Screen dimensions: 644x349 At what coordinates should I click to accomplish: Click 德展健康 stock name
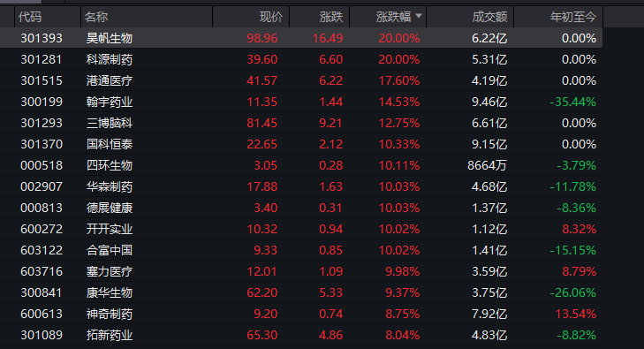pyautogui.click(x=110, y=208)
